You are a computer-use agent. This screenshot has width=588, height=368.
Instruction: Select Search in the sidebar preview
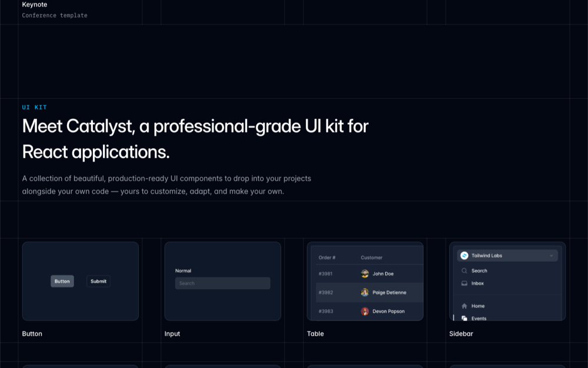pyautogui.click(x=479, y=271)
